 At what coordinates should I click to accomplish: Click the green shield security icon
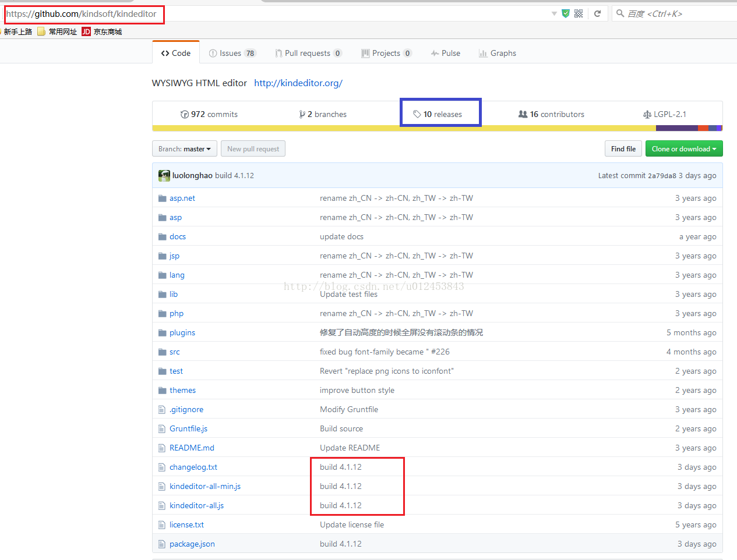[565, 13]
